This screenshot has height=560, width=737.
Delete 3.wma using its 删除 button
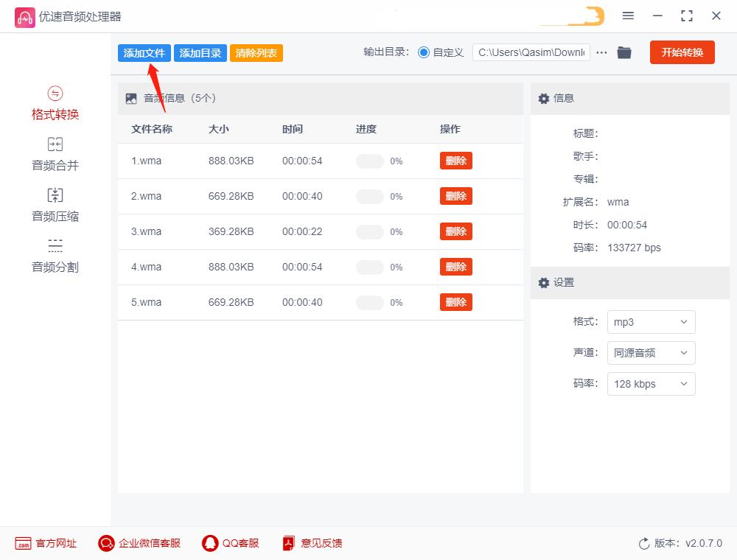click(x=455, y=231)
